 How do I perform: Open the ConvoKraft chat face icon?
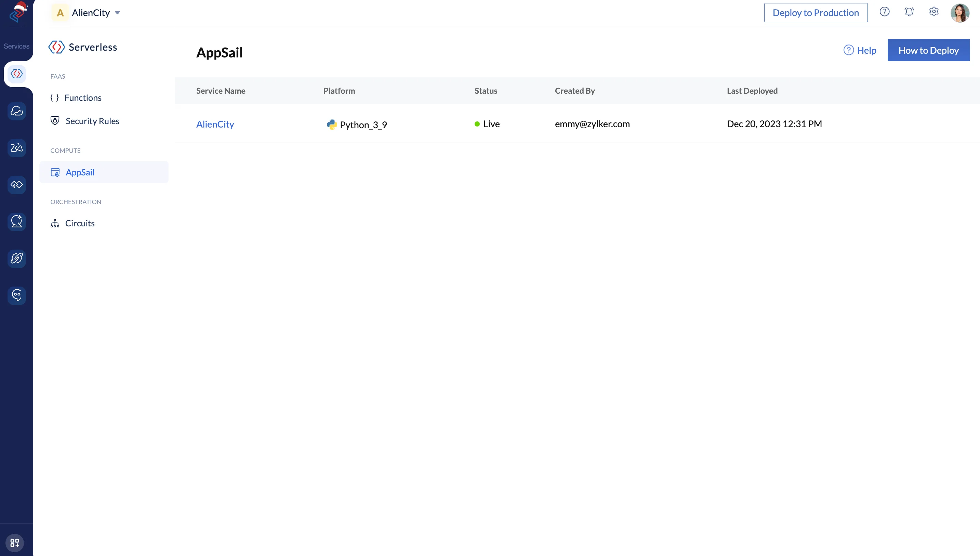point(16,295)
